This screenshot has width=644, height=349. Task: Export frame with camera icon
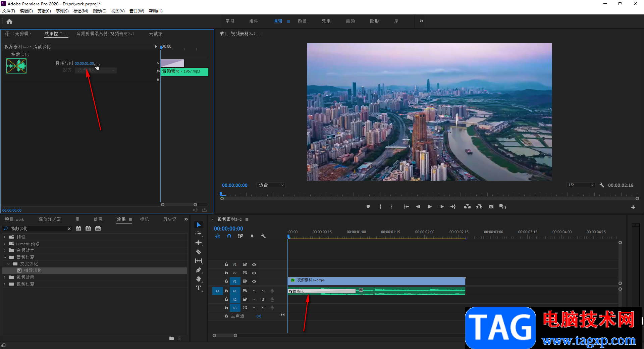pos(491,207)
